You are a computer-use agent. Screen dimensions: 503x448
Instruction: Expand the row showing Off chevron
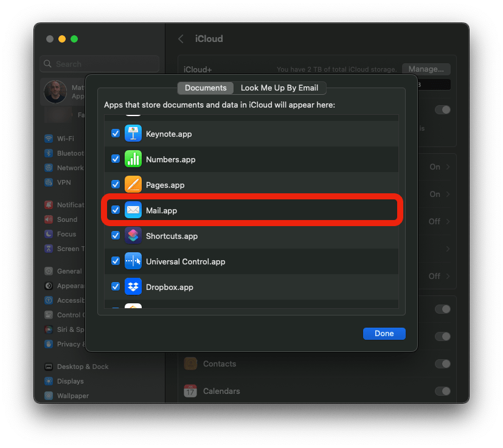pyautogui.click(x=440, y=222)
